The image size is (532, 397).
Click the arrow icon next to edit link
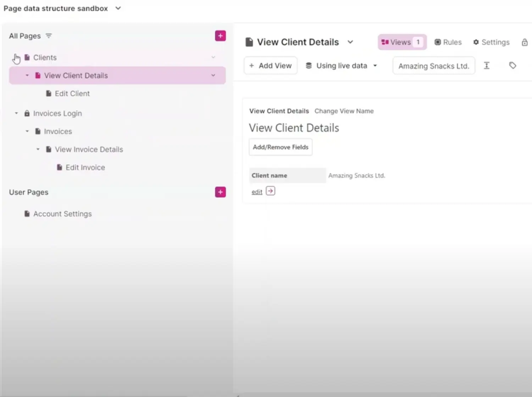click(270, 191)
